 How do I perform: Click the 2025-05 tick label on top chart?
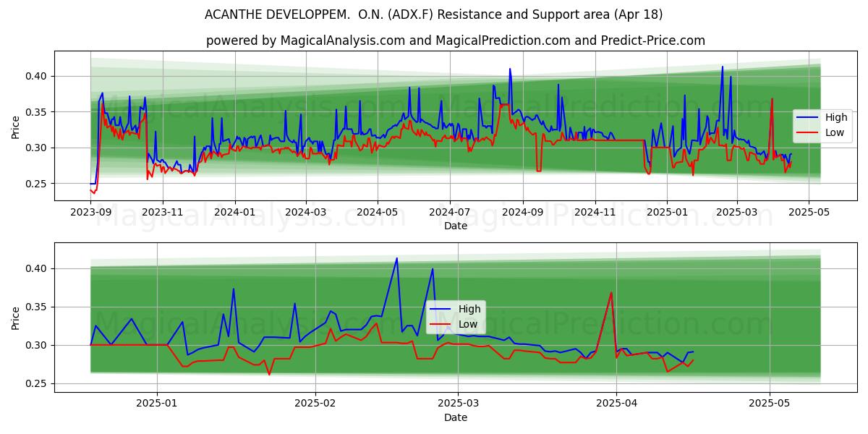pos(810,213)
